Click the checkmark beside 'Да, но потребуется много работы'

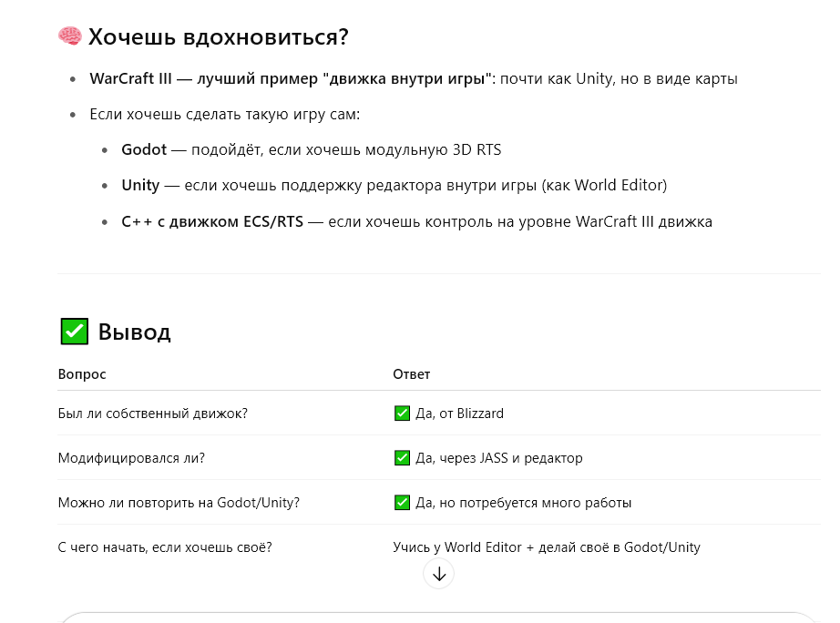tap(402, 503)
